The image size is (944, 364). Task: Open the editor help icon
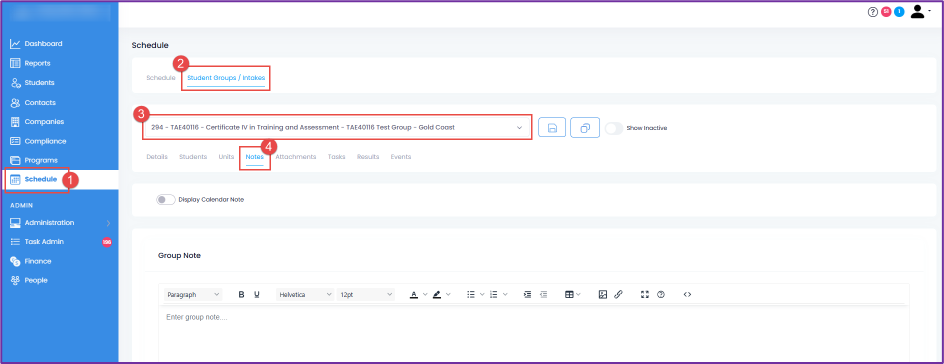point(660,295)
